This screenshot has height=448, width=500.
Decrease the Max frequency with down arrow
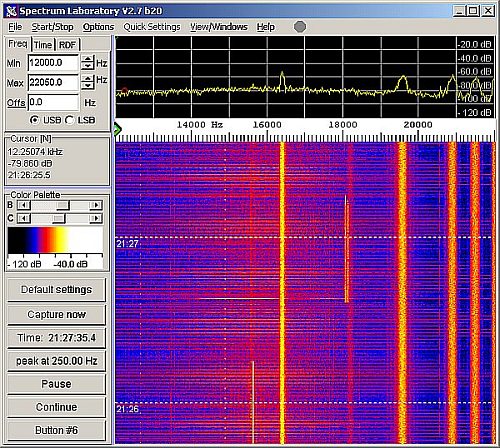[x=88, y=86]
